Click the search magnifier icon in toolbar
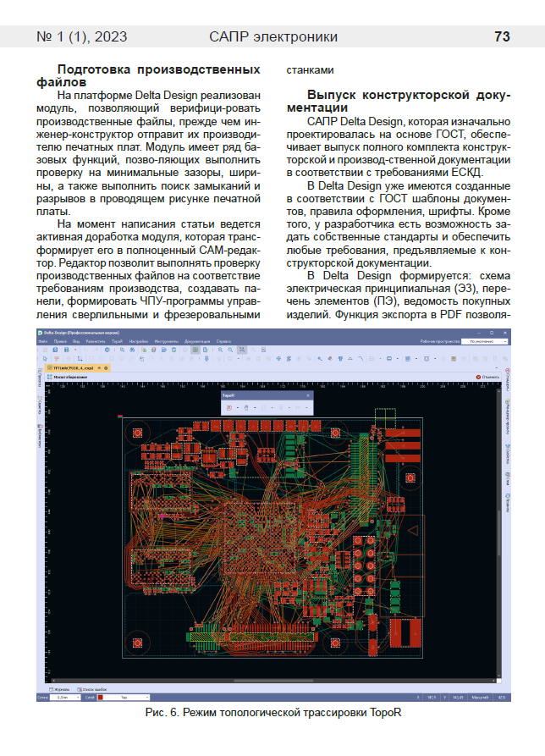 pyautogui.click(x=123, y=350)
